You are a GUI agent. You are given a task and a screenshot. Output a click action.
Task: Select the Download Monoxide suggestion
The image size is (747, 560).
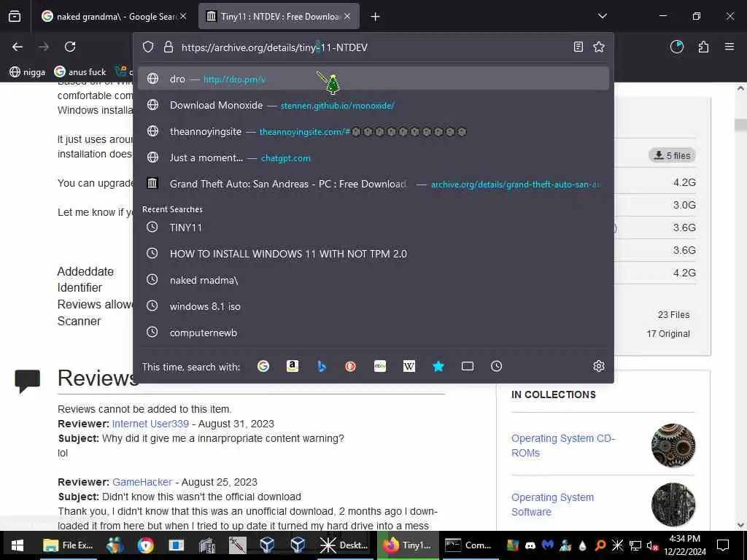[x=373, y=105]
